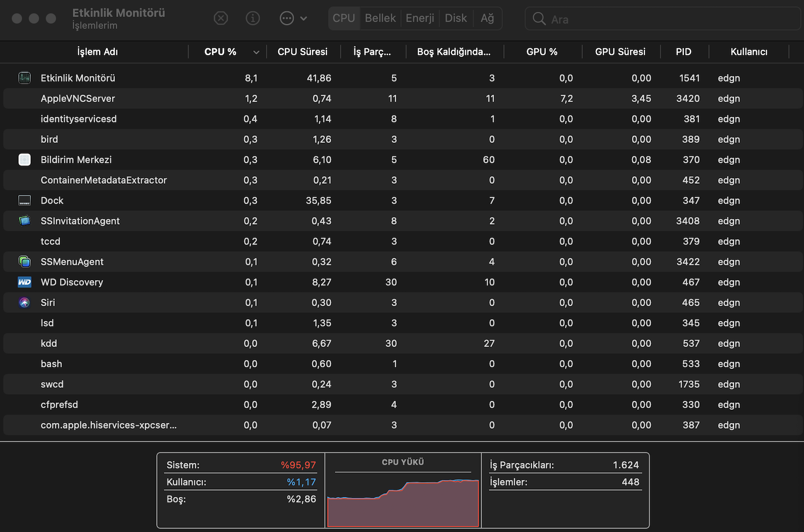
Task: Sort by İşlem Adı column header
Action: click(x=97, y=52)
